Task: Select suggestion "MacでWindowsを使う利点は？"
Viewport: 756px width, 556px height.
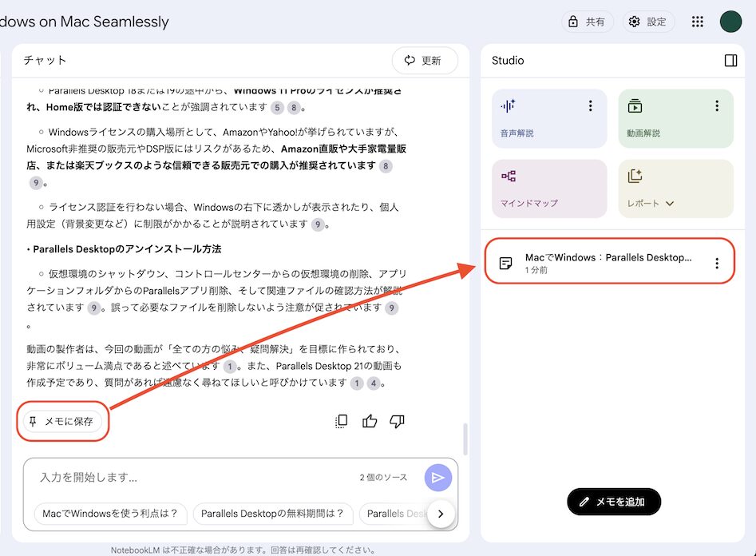Action: pos(110,514)
